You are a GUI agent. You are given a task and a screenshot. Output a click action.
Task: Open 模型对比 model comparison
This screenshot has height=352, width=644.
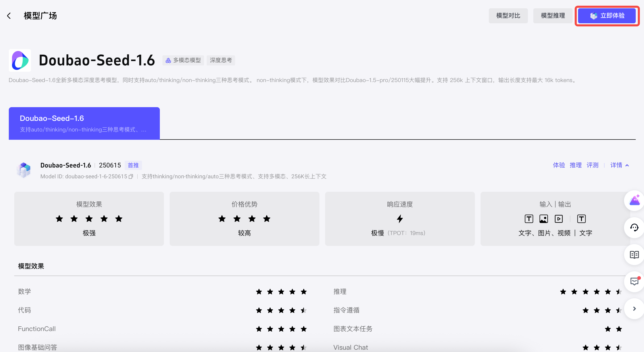click(x=508, y=16)
